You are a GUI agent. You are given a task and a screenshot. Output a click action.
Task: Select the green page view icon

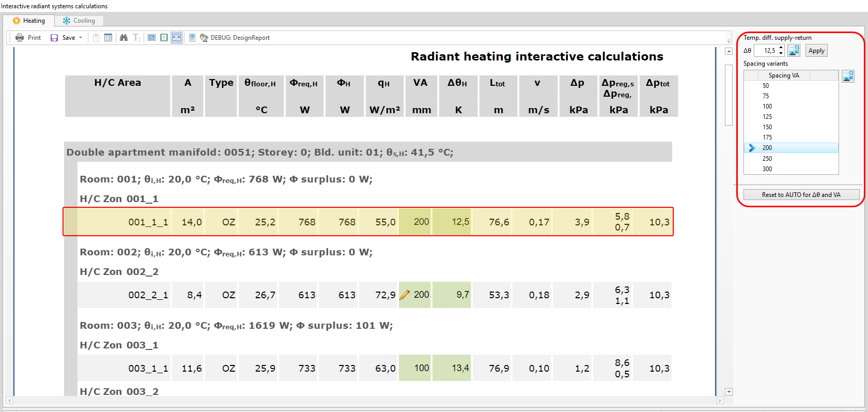(x=164, y=38)
